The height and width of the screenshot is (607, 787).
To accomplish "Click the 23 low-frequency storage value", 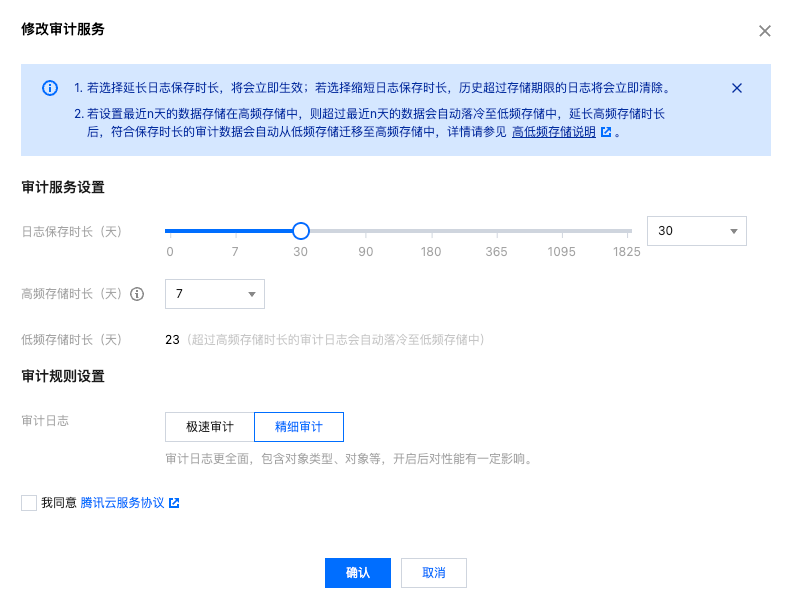I will 172,340.
